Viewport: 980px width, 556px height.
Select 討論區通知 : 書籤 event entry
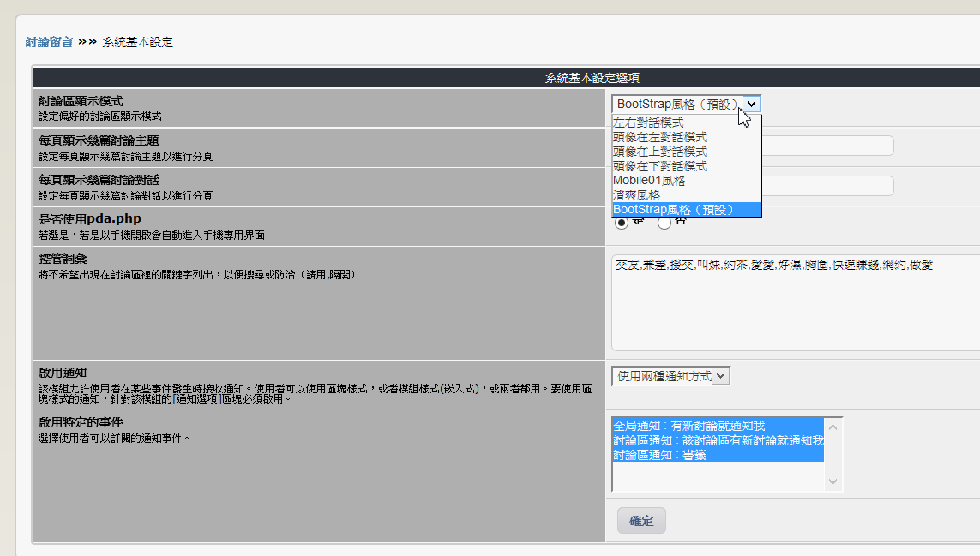tap(659, 455)
